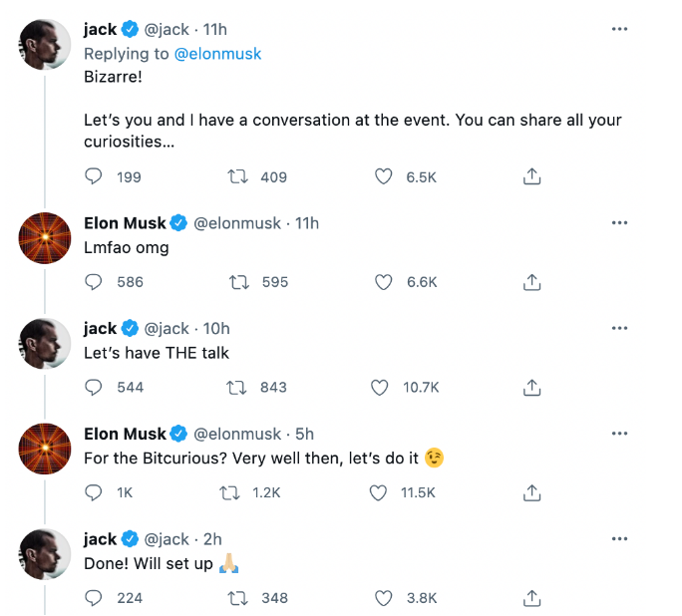
Task: Click Elon Musk's avatar on "For the Bitcurious?" tweet
Action: point(46,448)
